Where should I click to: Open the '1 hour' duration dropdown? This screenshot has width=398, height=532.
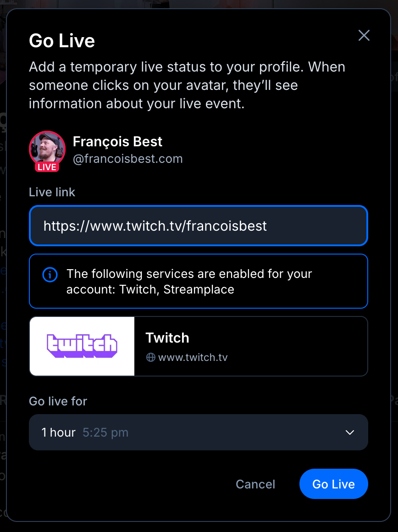[x=59, y=432]
